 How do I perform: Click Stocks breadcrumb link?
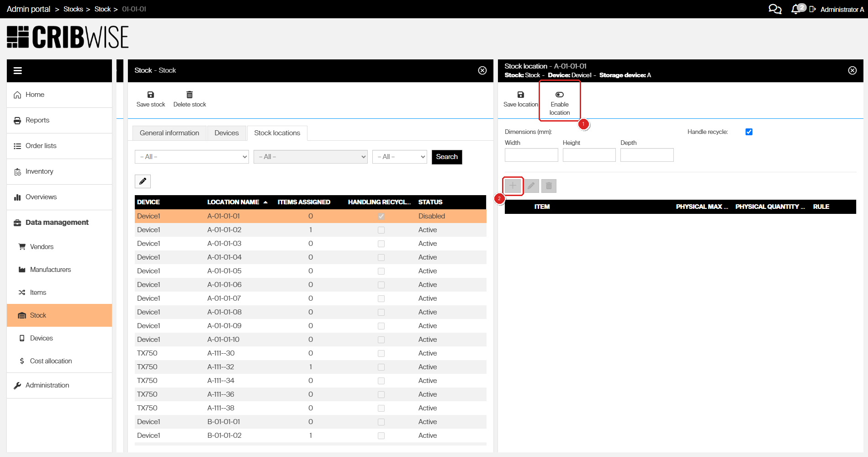(73, 9)
